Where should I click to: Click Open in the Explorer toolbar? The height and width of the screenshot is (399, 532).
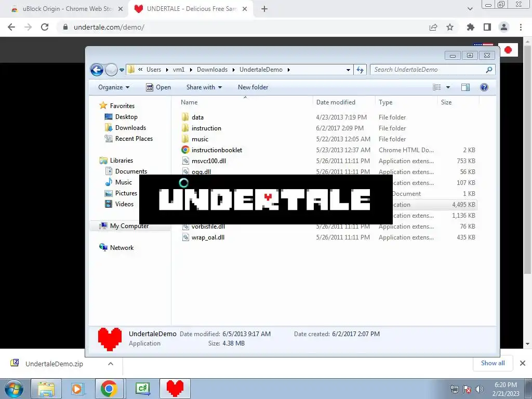click(158, 87)
